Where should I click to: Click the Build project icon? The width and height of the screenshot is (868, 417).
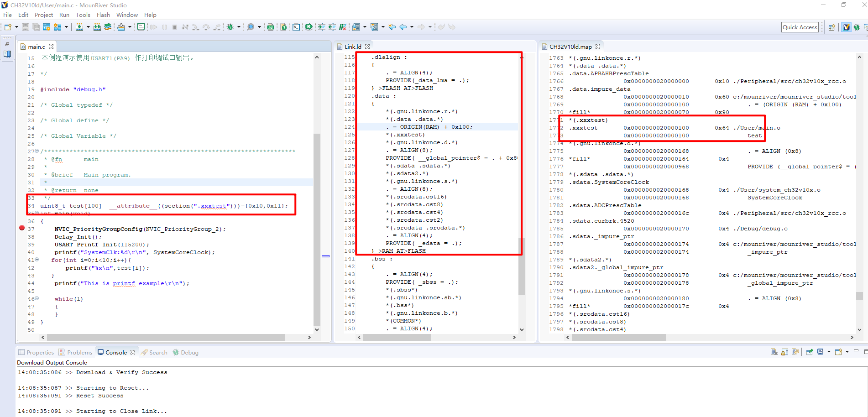pos(79,27)
